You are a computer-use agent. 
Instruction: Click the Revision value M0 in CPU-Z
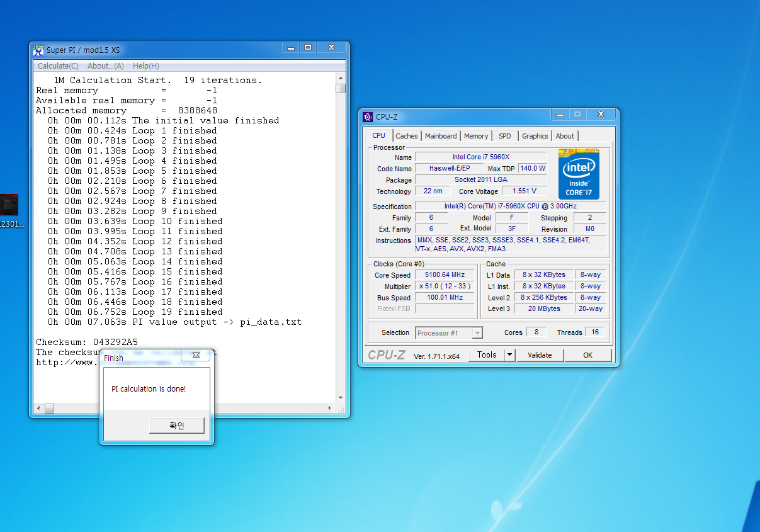tap(590, 229)
